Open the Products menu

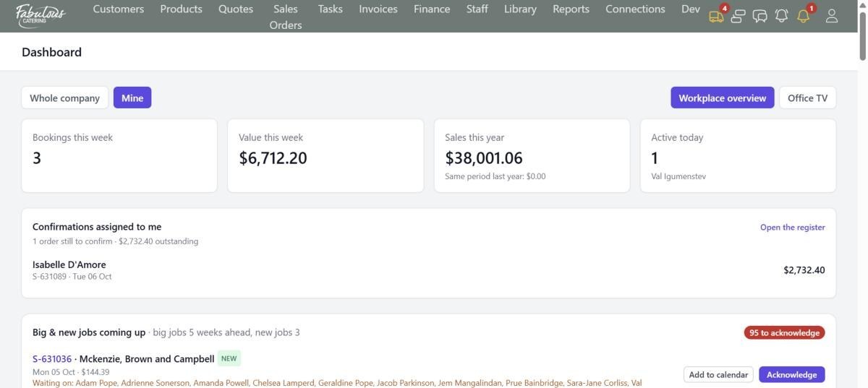point(181,9)
